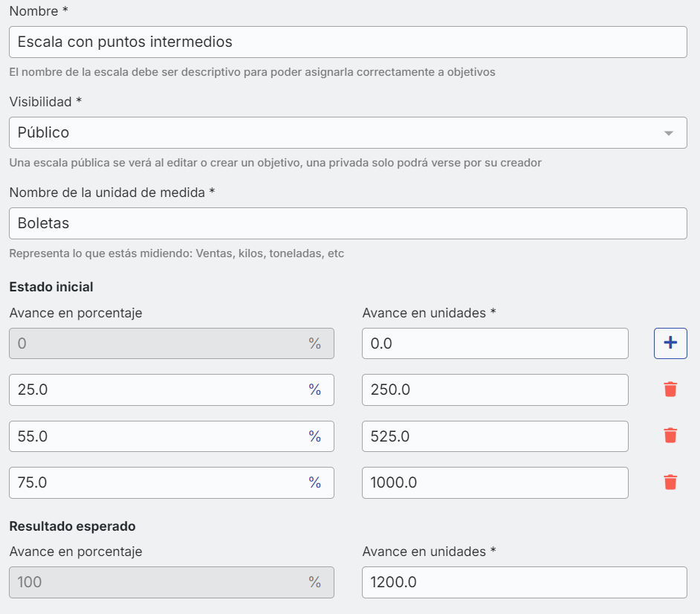Click the expected result units field 1200.0
Viewport: 700px width, 614px height.
pyautogui.click(x=524, y=582)
